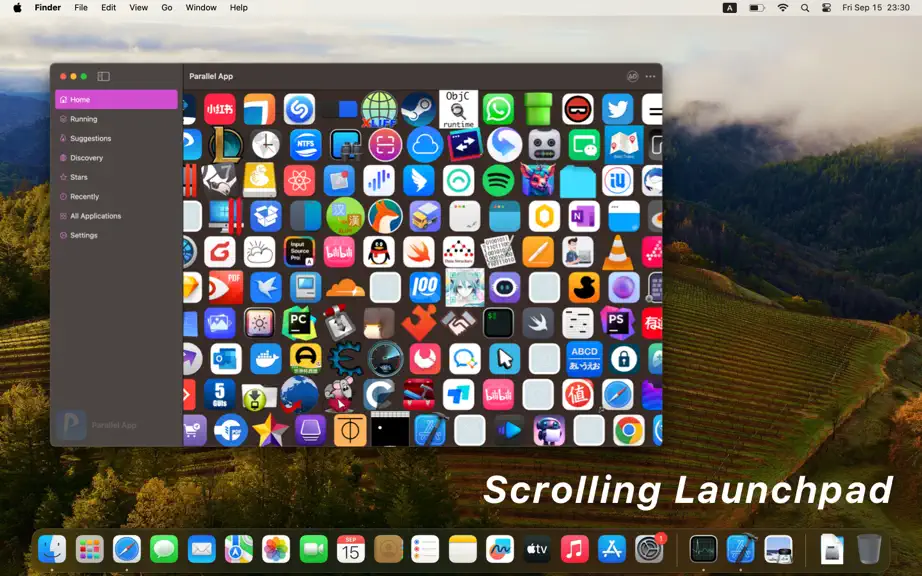Screen dimensions: 922x576
Task: Click the blue iCloud cloud icon
Action: (425, 145)
